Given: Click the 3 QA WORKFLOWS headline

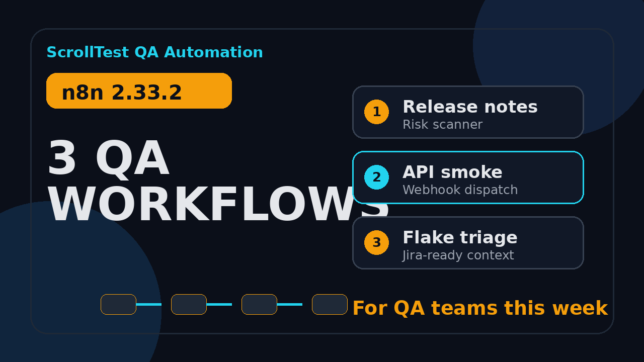Looking at the screenshot, I should (218, 182).
